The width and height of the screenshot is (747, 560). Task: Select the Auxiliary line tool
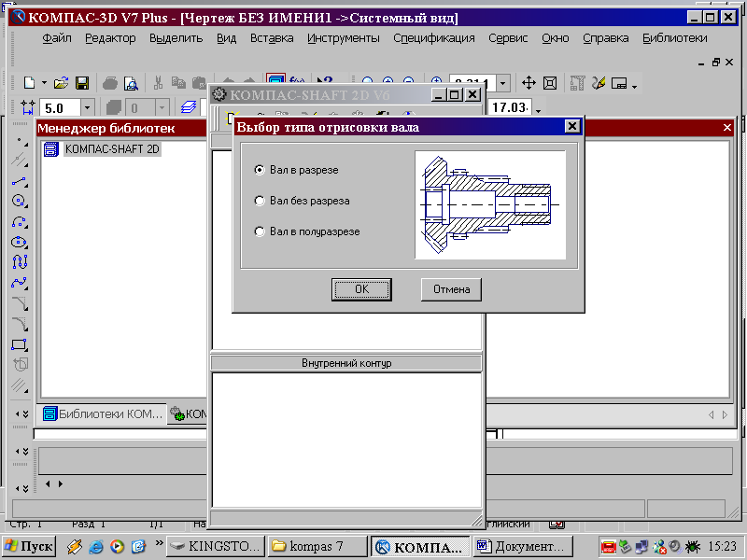pos(20,160)
